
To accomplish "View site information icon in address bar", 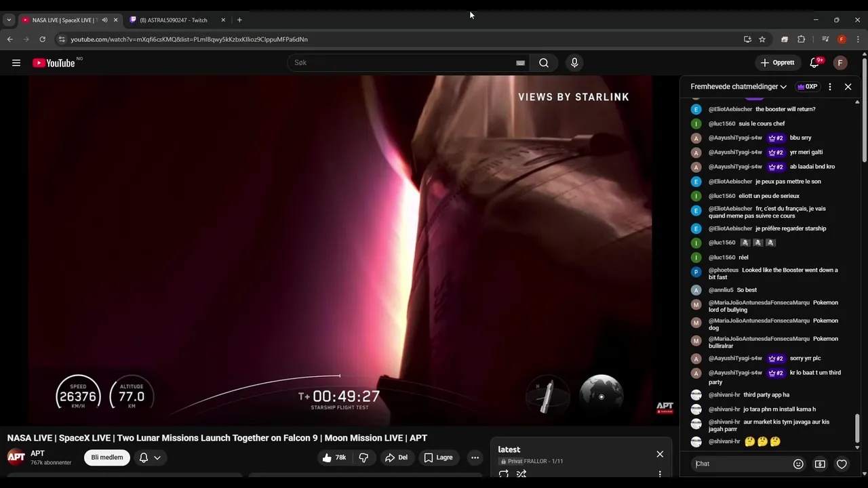I will [x=62, y=39].
